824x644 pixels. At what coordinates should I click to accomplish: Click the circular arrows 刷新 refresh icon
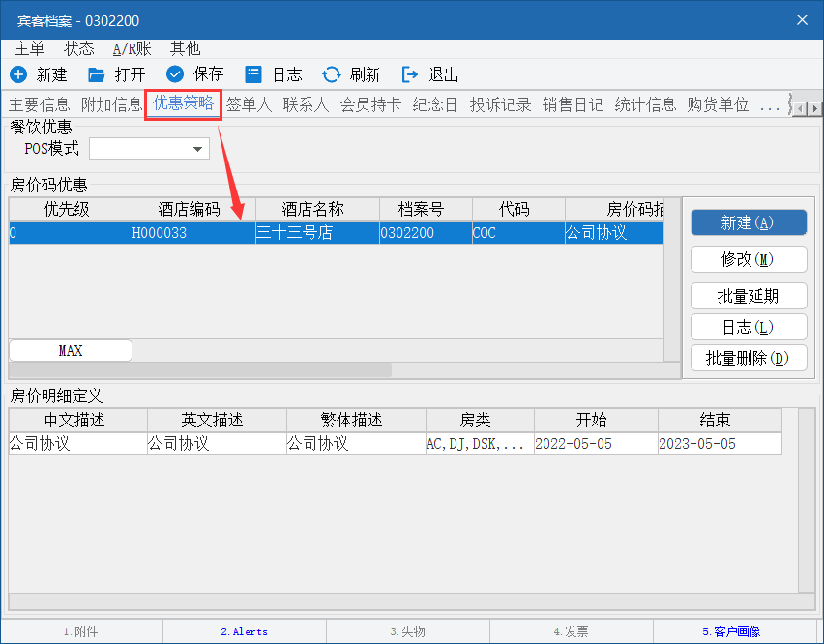pos(332,74)
